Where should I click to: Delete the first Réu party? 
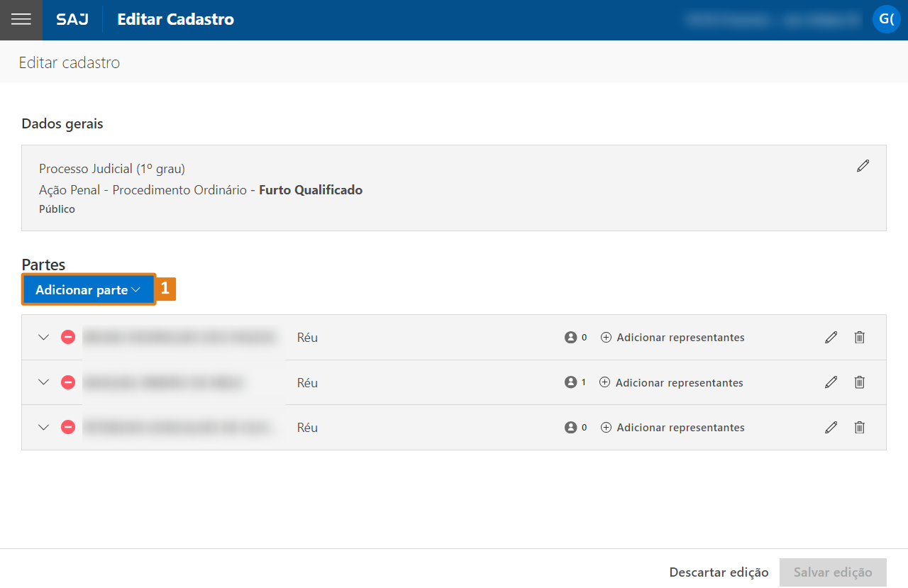[x=859, y=338]
